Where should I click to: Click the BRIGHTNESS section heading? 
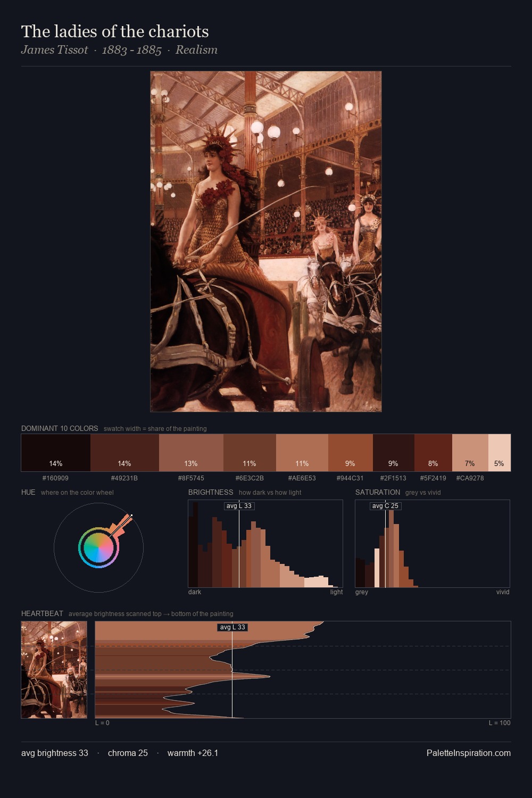pos(211,492)
